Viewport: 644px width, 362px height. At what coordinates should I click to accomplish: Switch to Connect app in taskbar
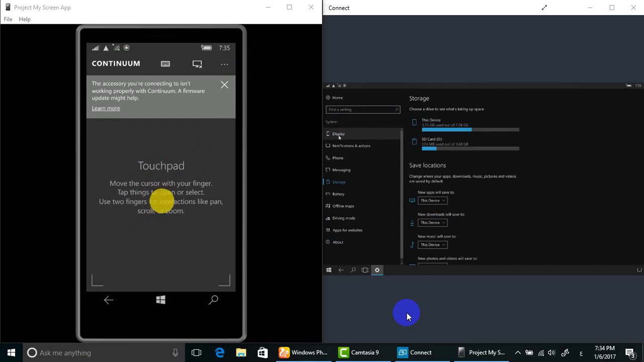[x=422, y=352]
